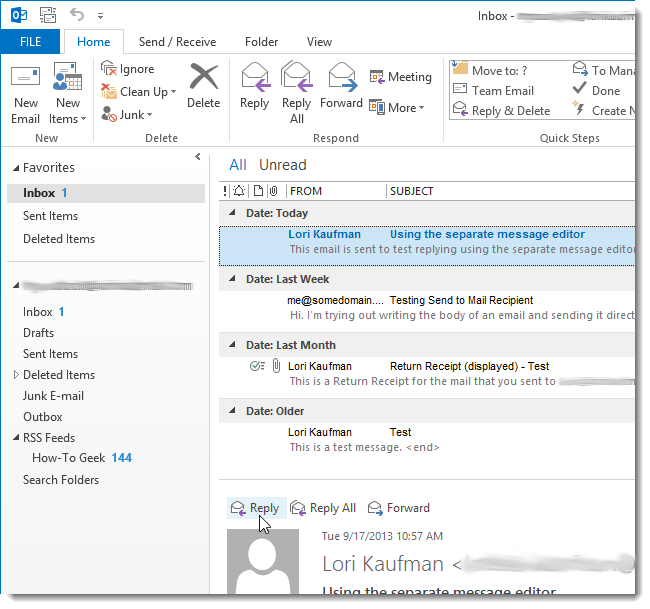The width and height of the screenshot is (650, 609).
Task: Switch to the Send / Receive tab
Action: (x=177, y=42)
